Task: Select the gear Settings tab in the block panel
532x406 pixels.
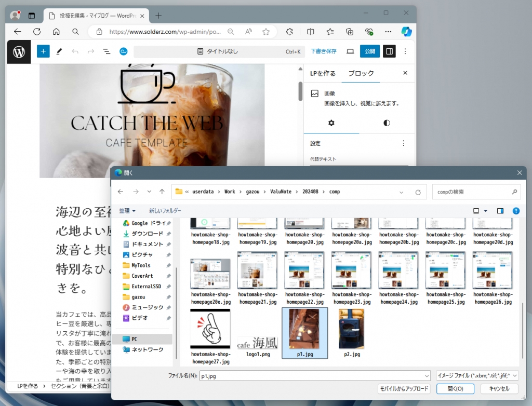Action: pyautogui.click(x=331, y=123)
